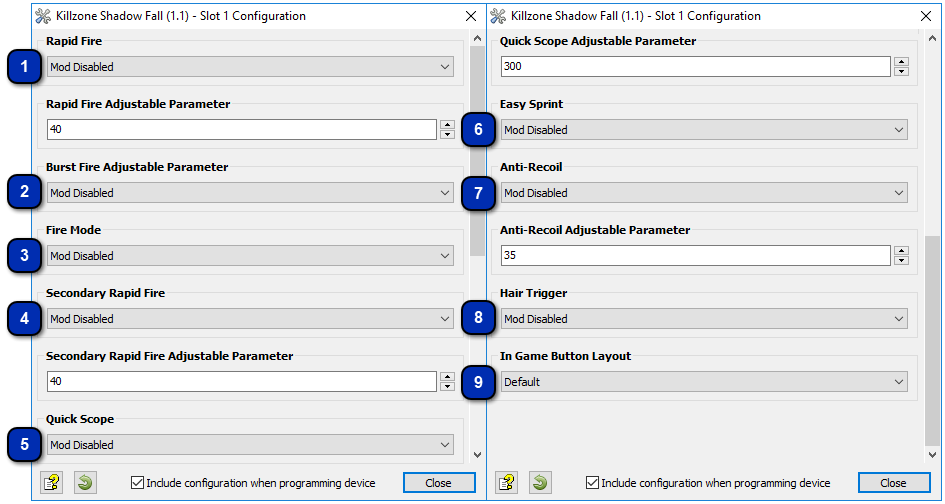Open In Game Button Layout dropdown
945x504 pixels.
pos(704,382)
